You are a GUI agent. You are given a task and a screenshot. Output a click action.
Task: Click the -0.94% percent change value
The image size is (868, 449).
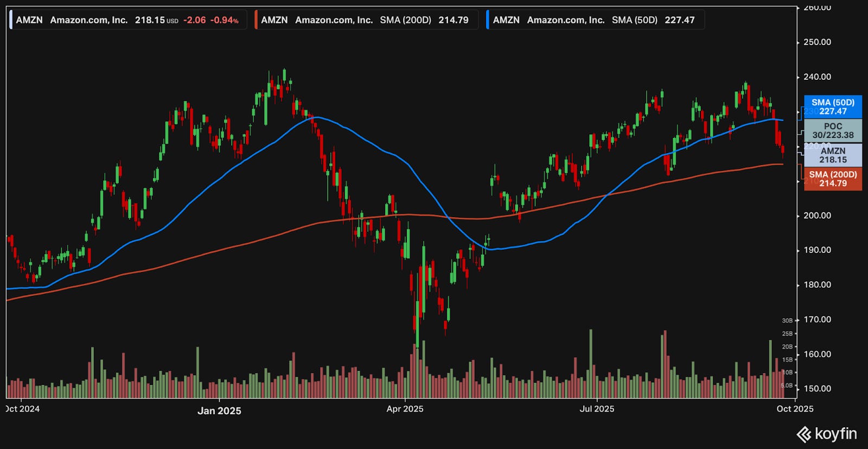(x=225, y=20)
